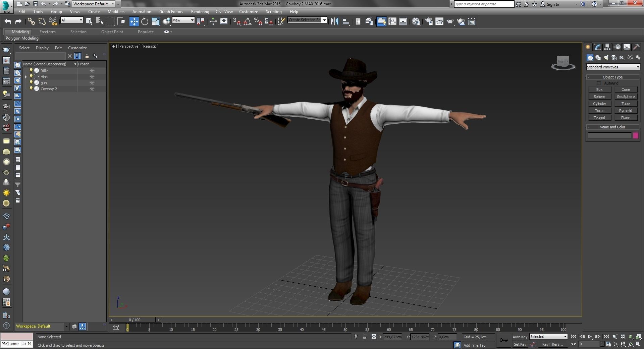Enable the AutoGrid checkbox
This screenshot has height=349, width=644.
click(599, 83)
